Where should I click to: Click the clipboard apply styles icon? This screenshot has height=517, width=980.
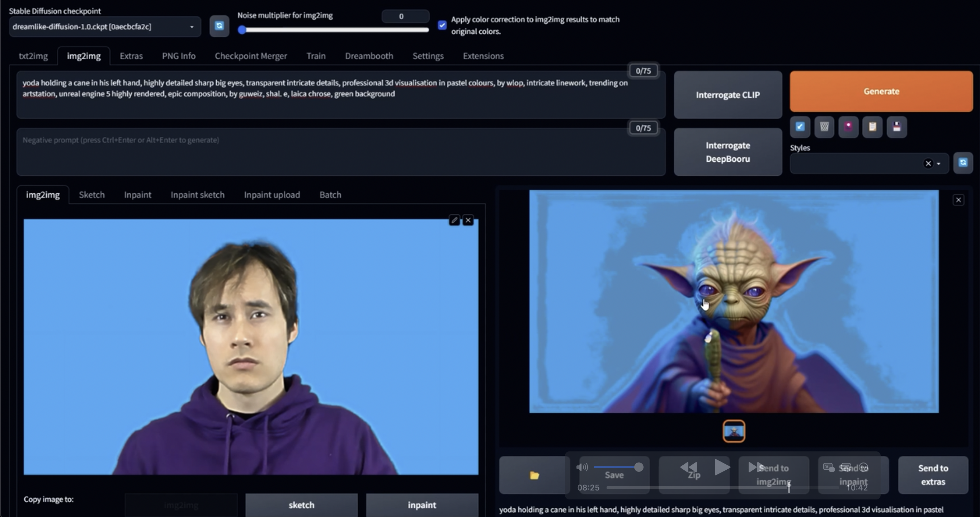click(x=872, y=127)
